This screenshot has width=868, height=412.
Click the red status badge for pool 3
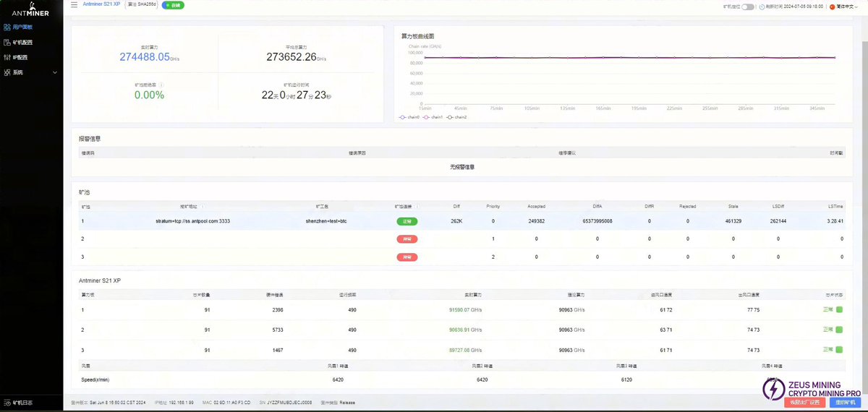(x=407, y=257)
